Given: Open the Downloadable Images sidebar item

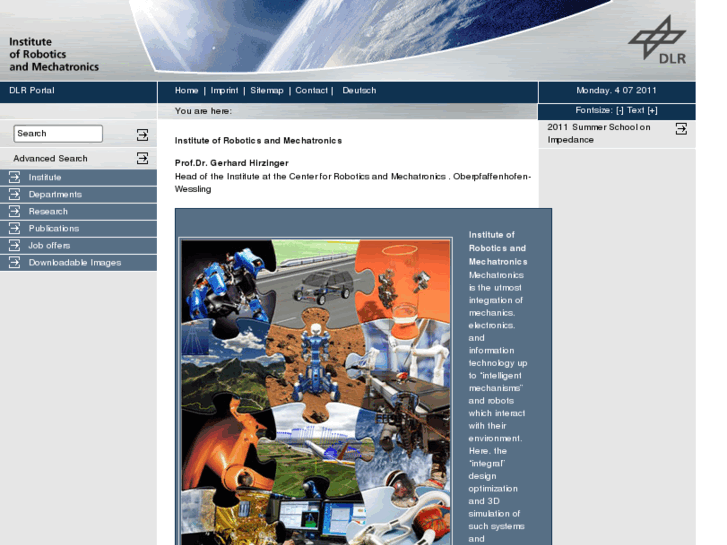Looking at the screenshot, I should click(x=75, y=263).
